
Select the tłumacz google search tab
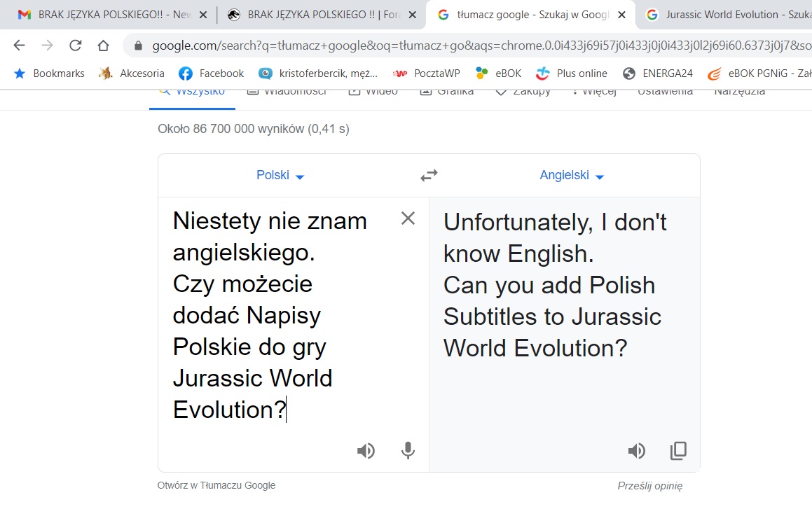pyautogui.click(x=531, y=15)
